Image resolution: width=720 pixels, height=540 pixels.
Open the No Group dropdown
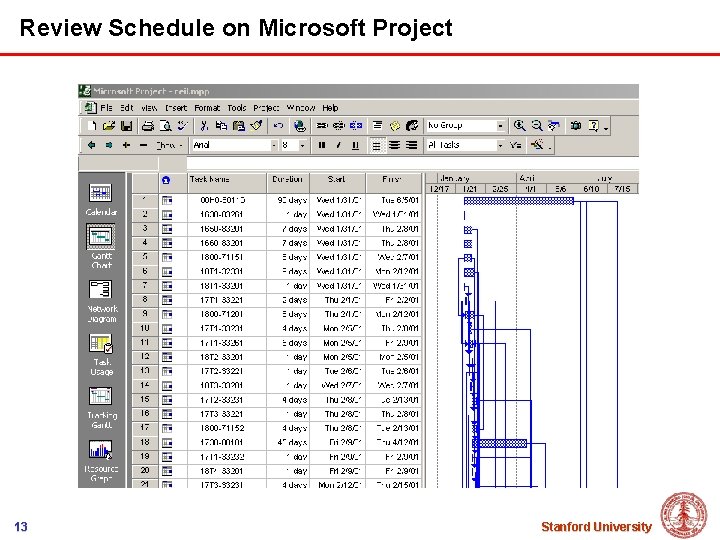click(501, 125)
